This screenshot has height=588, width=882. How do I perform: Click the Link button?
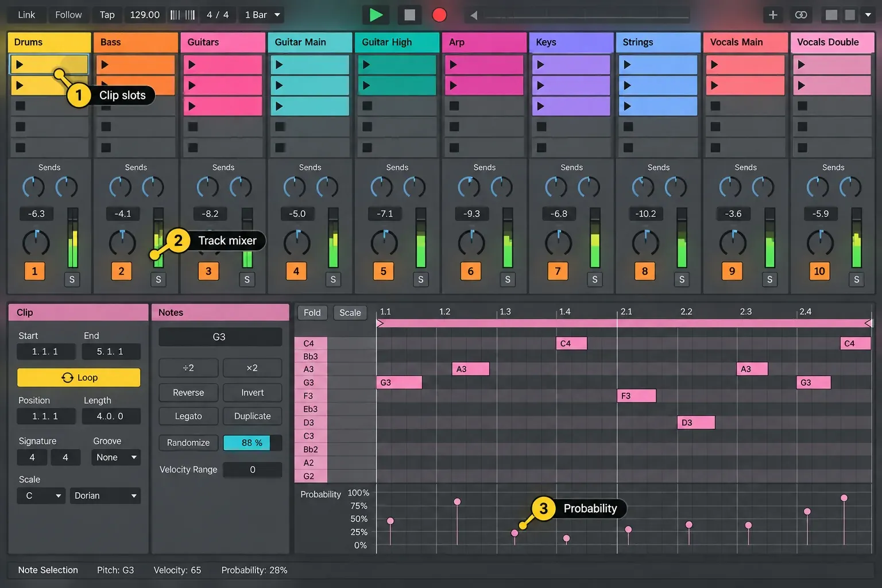coord(26,15)
